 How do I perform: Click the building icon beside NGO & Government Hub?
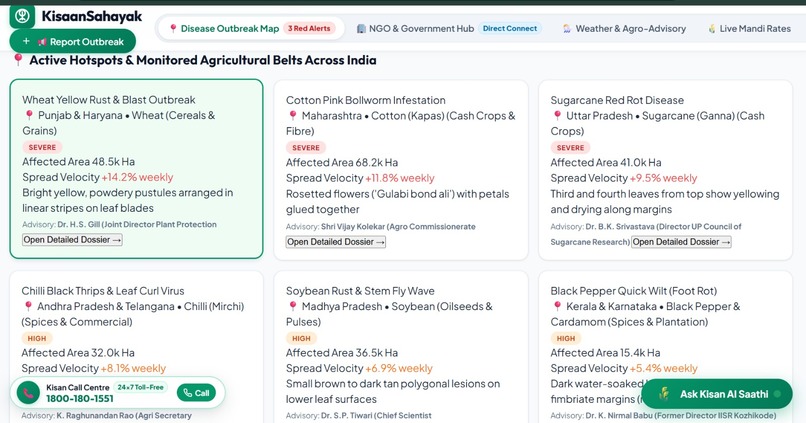click(x=361, y=28)
